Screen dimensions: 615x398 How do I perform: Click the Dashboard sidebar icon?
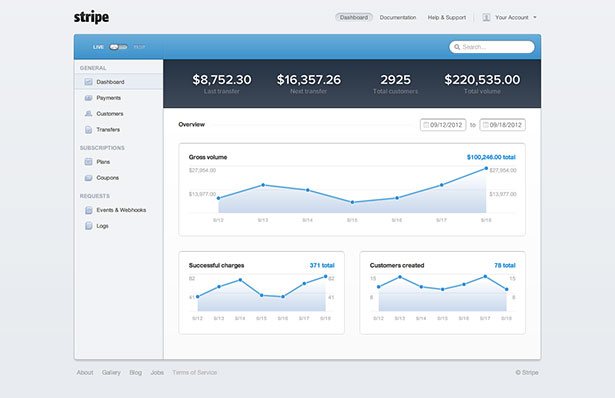(x=88, y=82)
